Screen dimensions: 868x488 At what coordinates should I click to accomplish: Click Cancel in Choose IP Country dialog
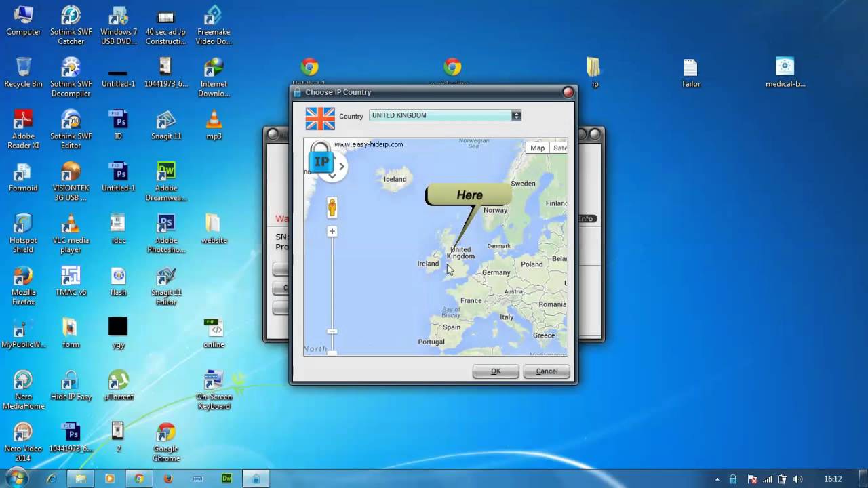[547, 371]
